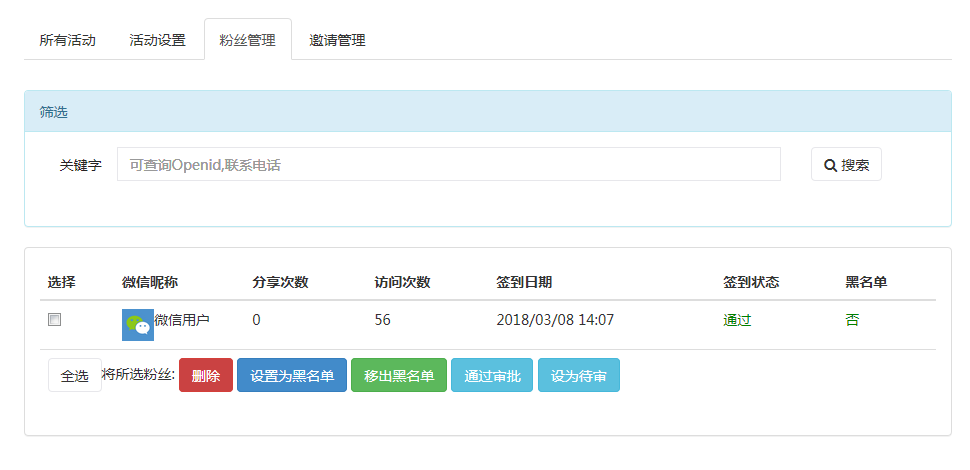Click the 选择 column header
Image resolution: width=970 pixels, height=470 pixels.
(x=62, y=283)
